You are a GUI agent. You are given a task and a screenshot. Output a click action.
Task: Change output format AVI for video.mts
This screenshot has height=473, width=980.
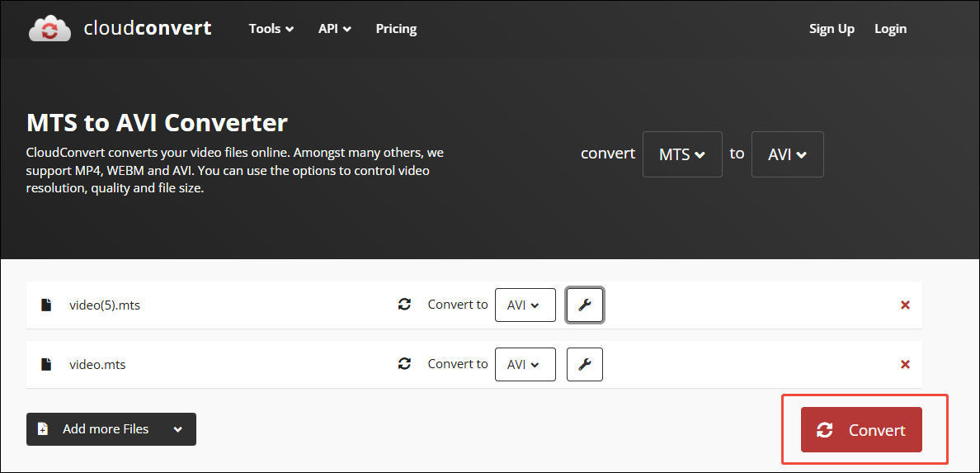point(525,364)
